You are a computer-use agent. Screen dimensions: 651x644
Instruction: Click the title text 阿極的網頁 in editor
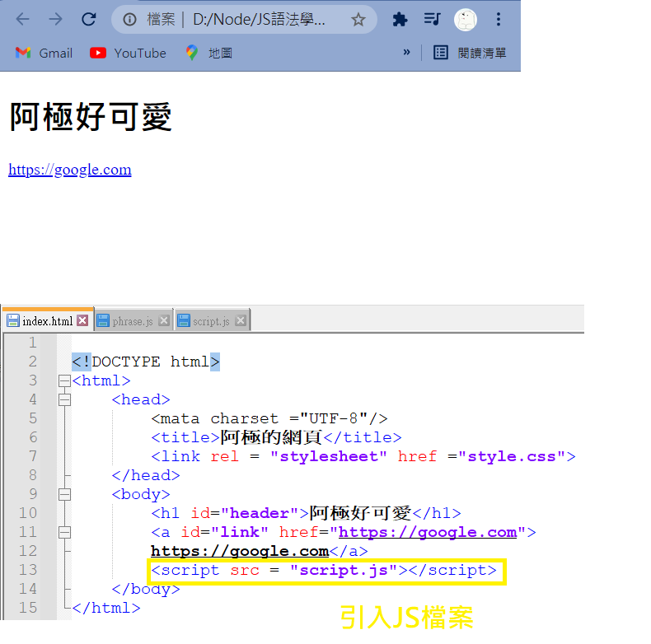(x=271, y=437)
